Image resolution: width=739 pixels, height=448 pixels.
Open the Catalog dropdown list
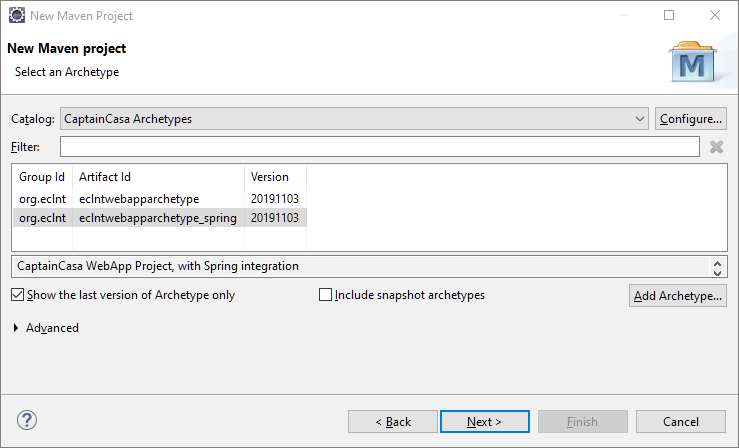(354, 119)
